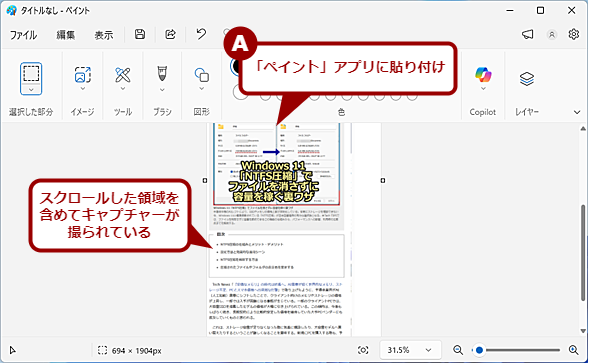The image size is (589, 364).
Task: Open the 編集 menu
Action: pos(66,35)
